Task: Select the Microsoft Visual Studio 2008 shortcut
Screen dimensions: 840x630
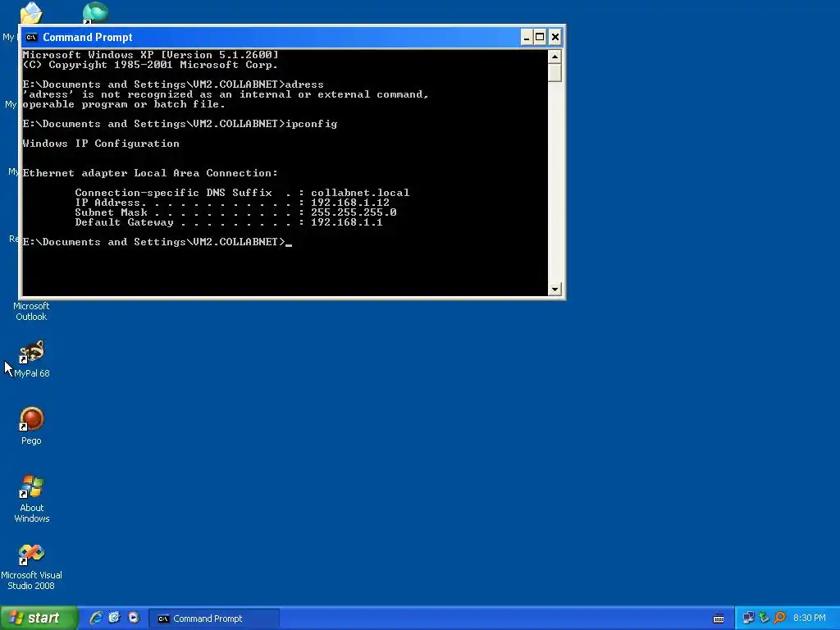Action: tap(31, 567)
